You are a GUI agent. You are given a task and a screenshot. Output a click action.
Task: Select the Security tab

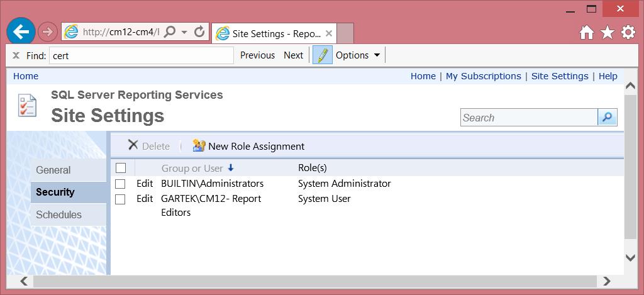coord(69,192)
